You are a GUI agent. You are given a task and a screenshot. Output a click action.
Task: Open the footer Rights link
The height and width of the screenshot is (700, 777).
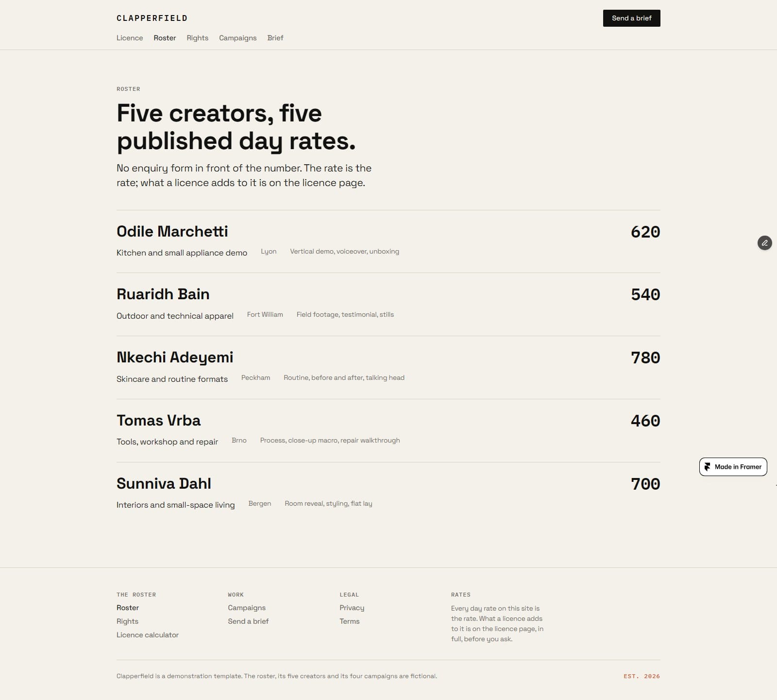click(127, 621)
